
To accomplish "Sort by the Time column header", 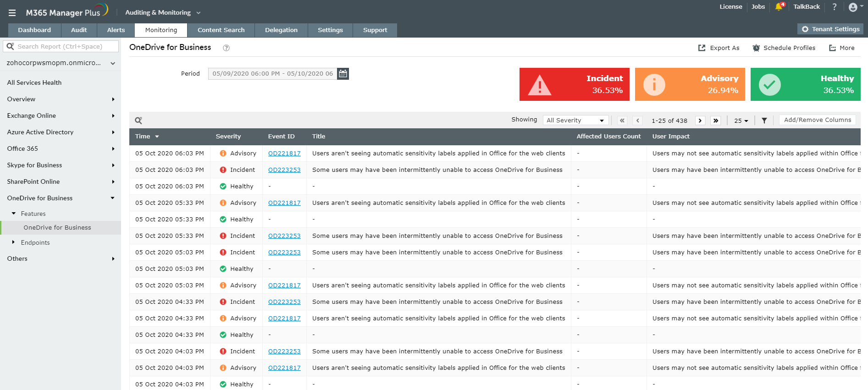I will [147, 137].
